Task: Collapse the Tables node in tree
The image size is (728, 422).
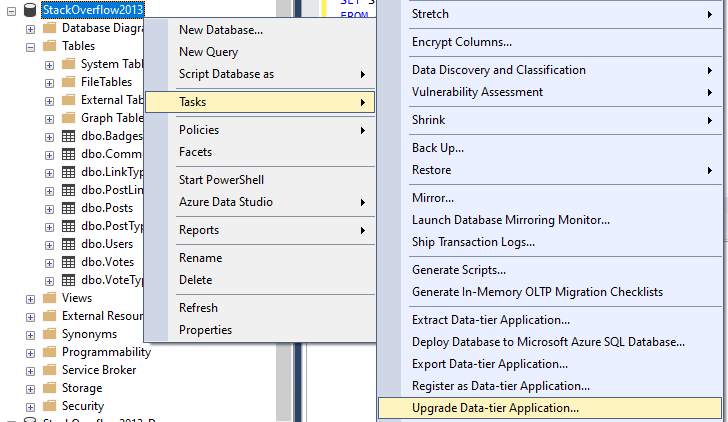Action: tap(31, 46)
